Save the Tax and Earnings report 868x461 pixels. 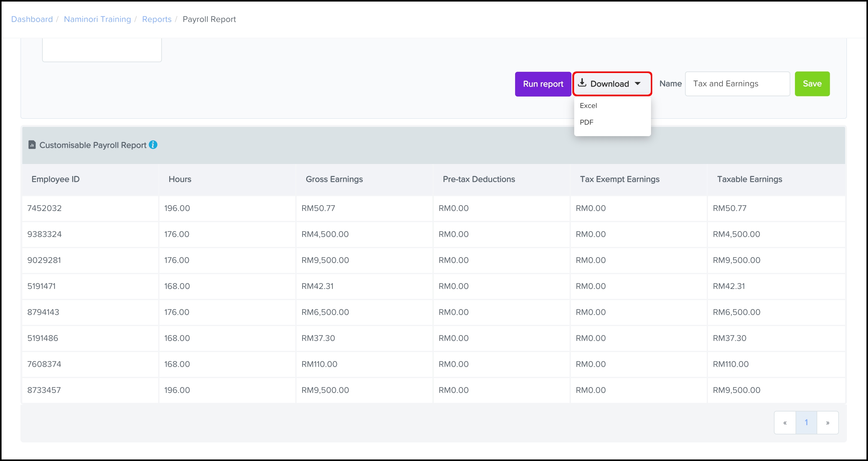pyautogui.click(x=812, y=84)
